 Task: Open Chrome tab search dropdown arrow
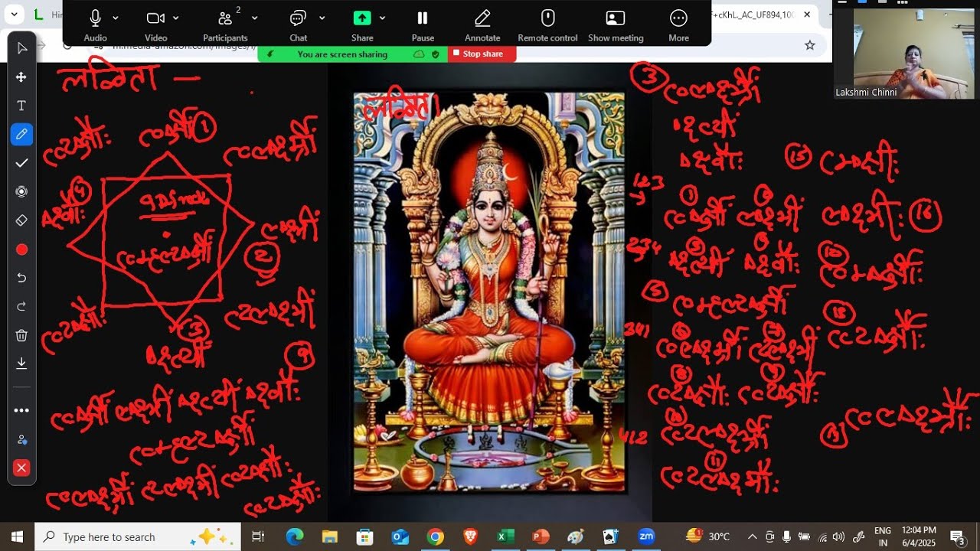coord(14,14)
